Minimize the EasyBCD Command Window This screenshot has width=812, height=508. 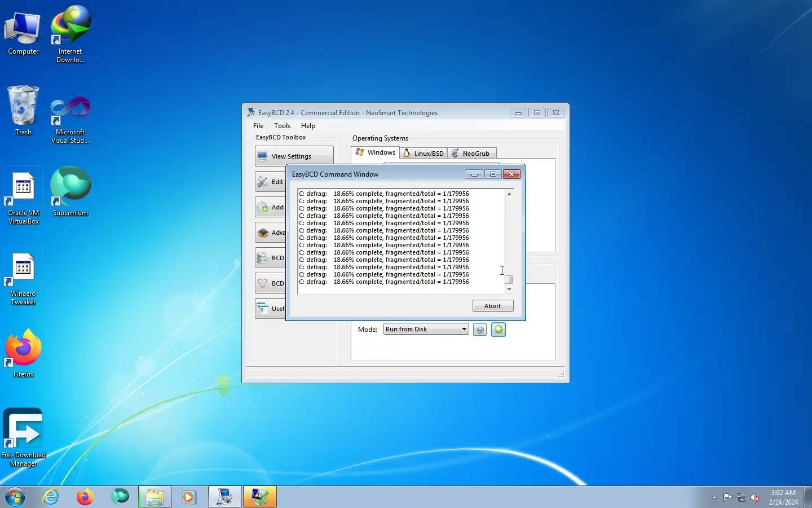[x=474, y=174]
